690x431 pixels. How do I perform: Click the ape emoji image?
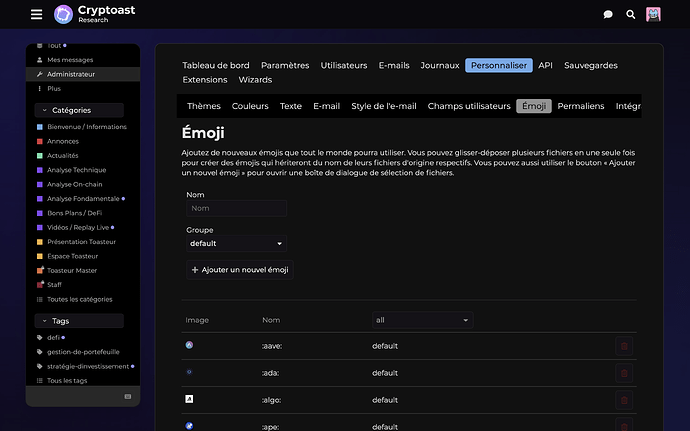[x=189, y=426]
